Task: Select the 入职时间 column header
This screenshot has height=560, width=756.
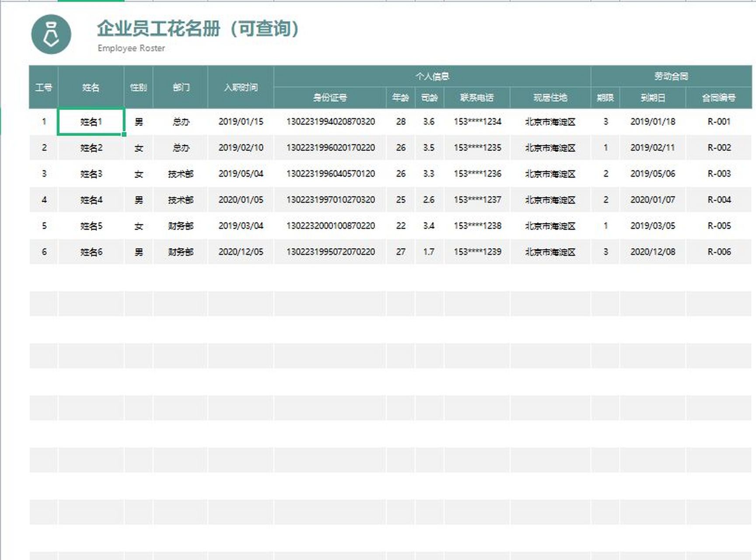Action: (241, 87)
